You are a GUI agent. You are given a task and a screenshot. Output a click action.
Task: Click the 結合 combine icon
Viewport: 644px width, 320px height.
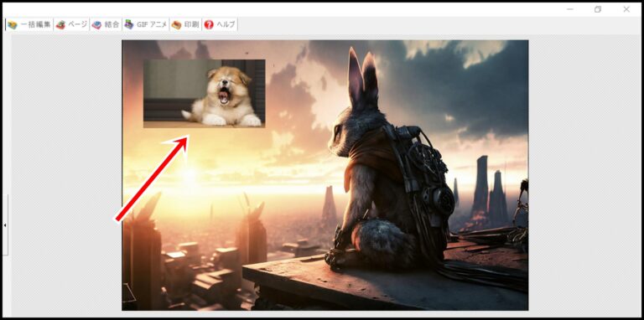point(96,25)
